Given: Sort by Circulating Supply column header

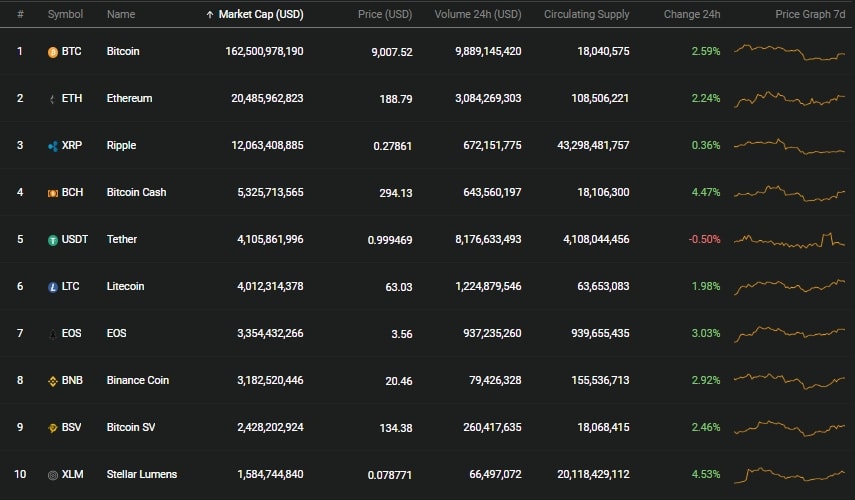Looking at the screenshot, I should click(587, 14).
